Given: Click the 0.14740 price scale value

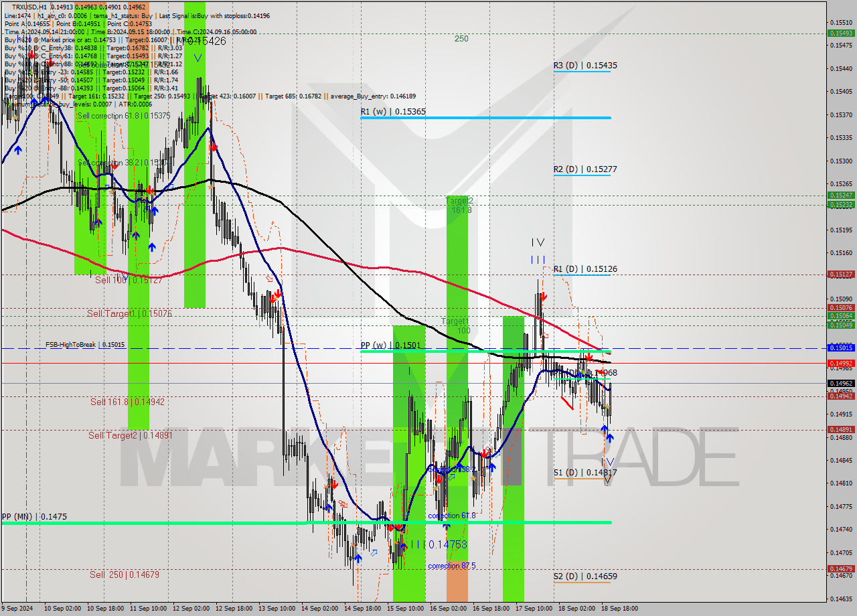Looking at the screenshot, I should click(x=841, y=529).
